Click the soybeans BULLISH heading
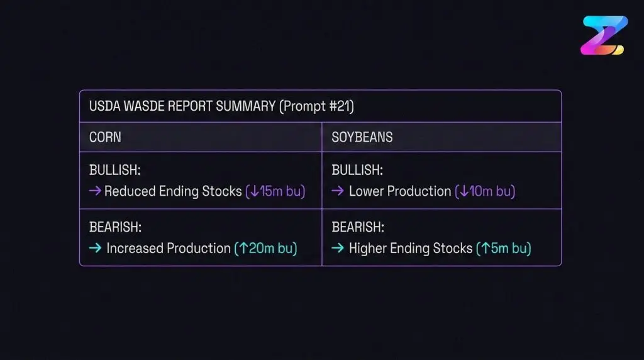 [x=357, y=170]
